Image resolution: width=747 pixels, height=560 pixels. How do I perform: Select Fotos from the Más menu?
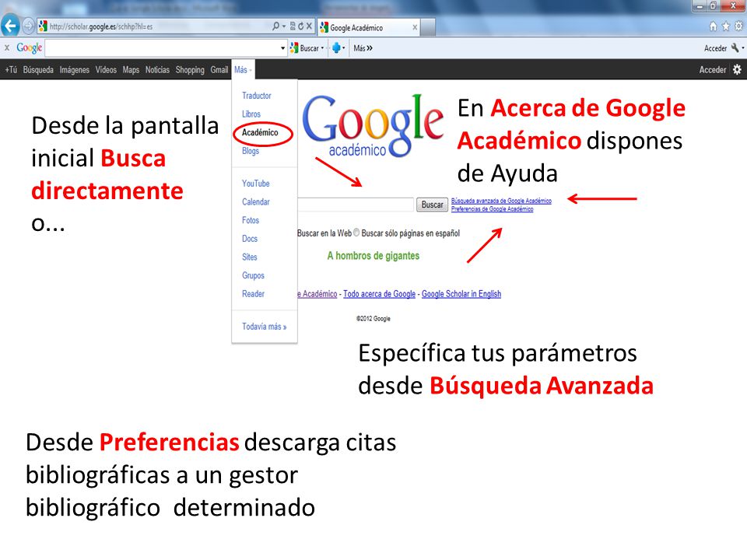251,220
